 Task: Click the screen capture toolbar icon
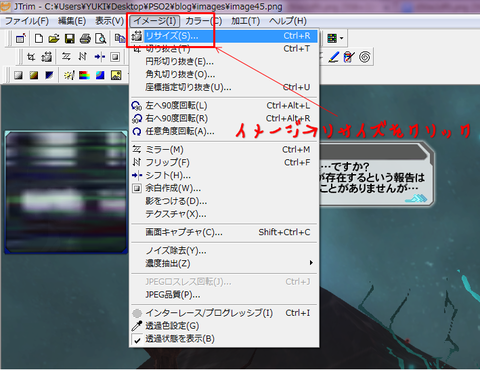21,39
